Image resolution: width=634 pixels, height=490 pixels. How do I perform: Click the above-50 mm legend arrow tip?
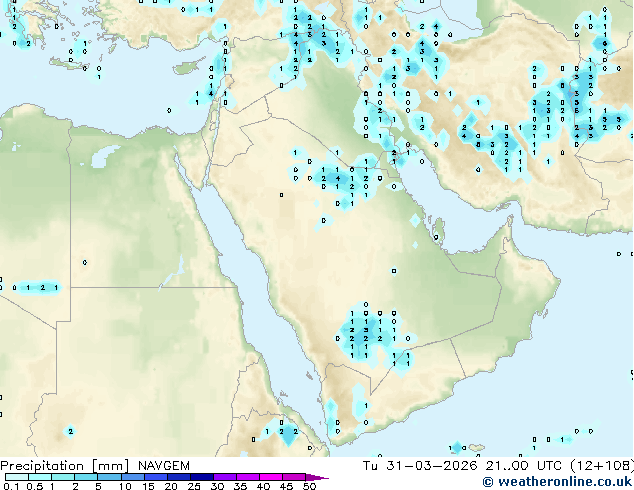tap(317, 478)
